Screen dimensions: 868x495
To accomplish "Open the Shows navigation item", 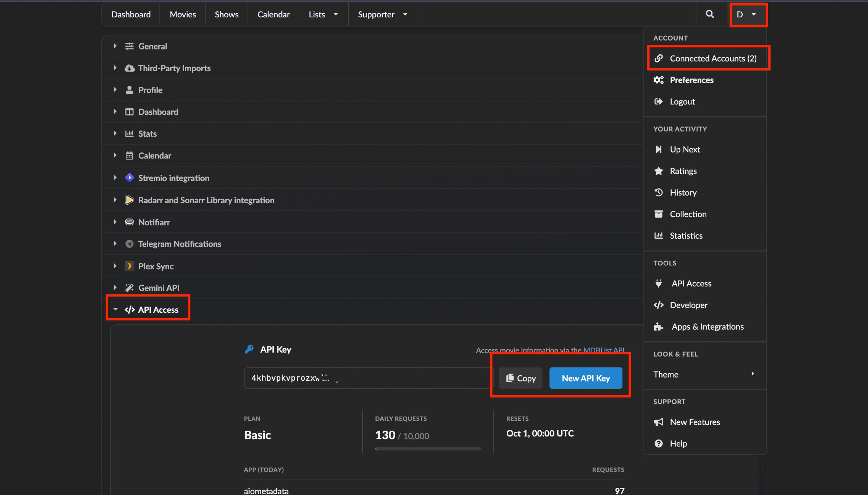I will point(226,14).
